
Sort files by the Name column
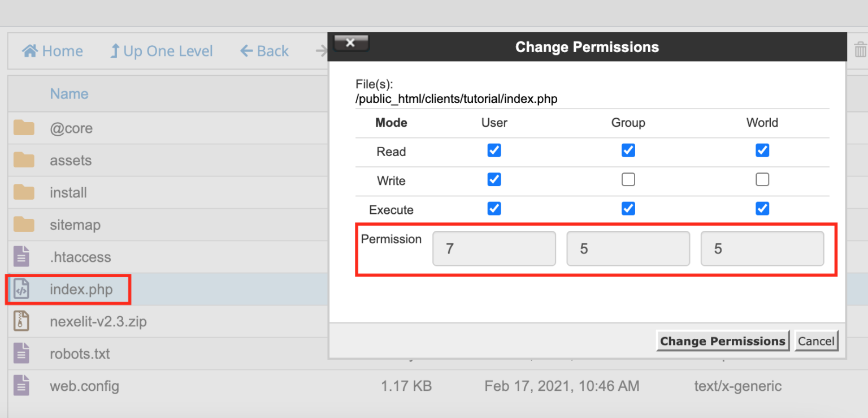point(69,93)
